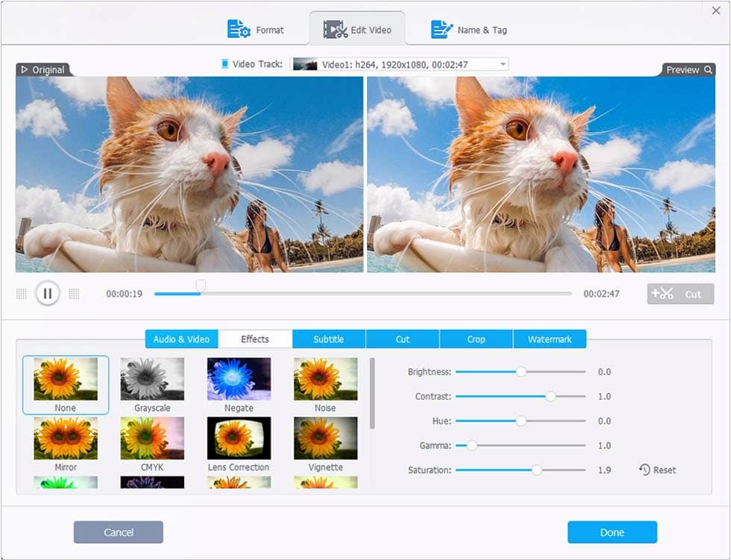Cancel the video editing

click(x=118, y=532)
